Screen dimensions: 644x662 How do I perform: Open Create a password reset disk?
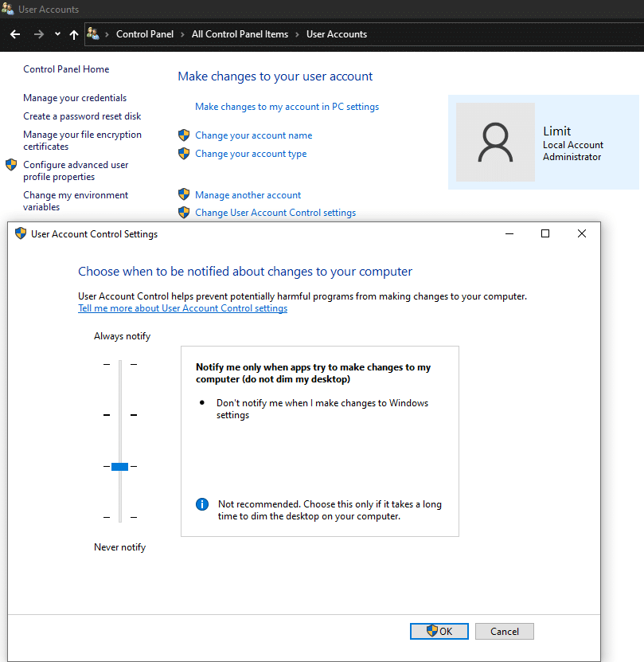[x=82, y=116]
